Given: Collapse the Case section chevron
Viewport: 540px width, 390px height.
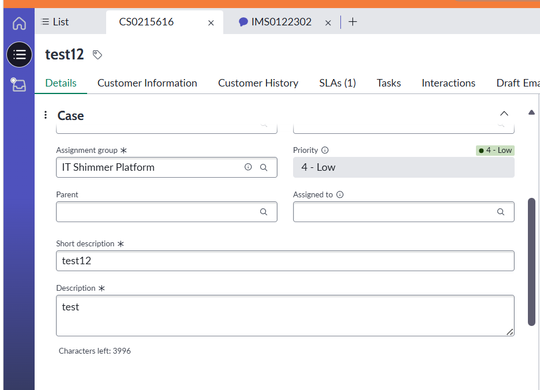Looking at the screenshot, I should click(x=504, y=113).
